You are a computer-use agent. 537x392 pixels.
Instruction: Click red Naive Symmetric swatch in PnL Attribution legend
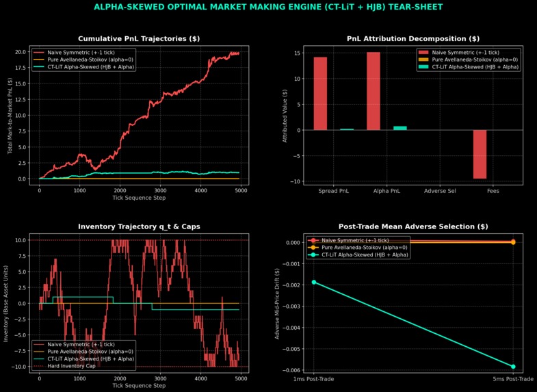click(x=423, y=53)
